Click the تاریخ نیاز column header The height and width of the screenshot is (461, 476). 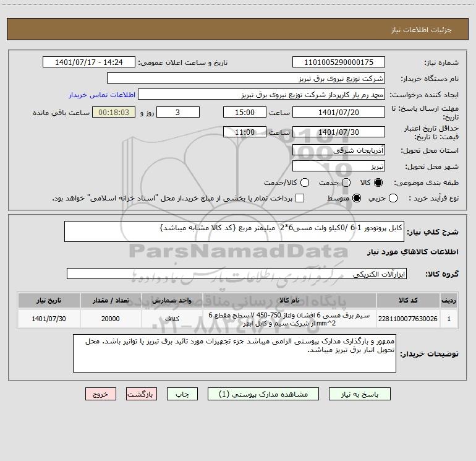[x=49, y=300]
